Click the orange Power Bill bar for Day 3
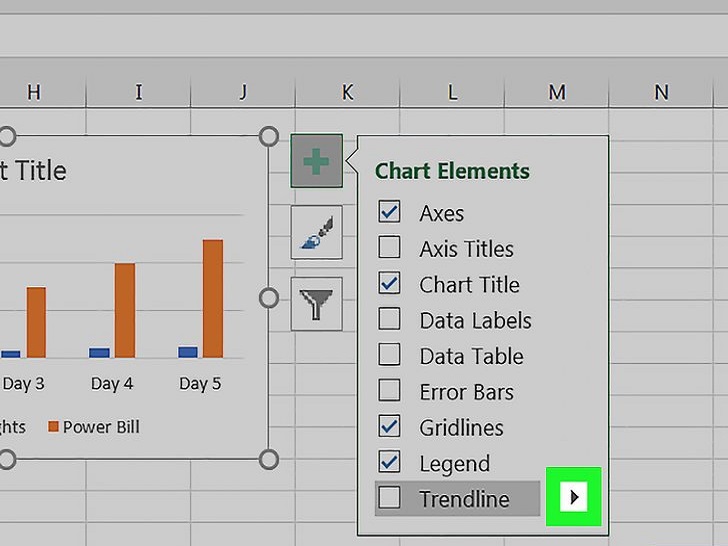This screenshot has width=728, height=546. 36,322
